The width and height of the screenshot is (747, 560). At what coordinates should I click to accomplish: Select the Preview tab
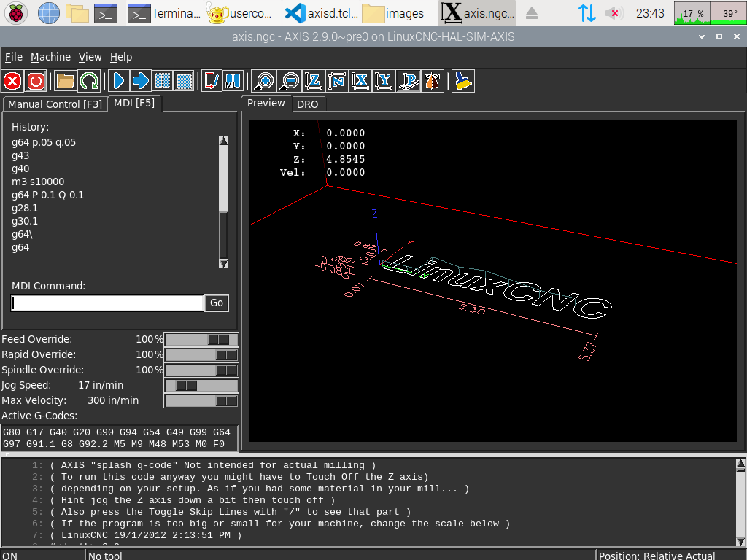[x=266, y=104]
